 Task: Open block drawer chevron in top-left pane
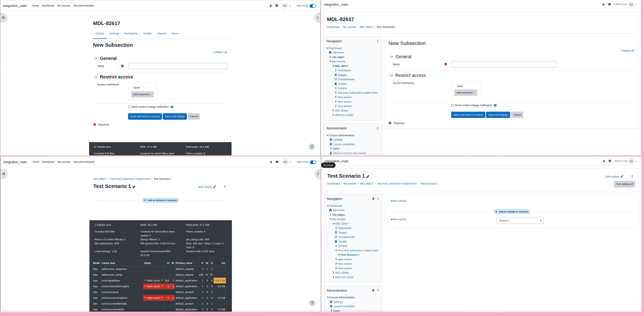click(x=318, y=18)
